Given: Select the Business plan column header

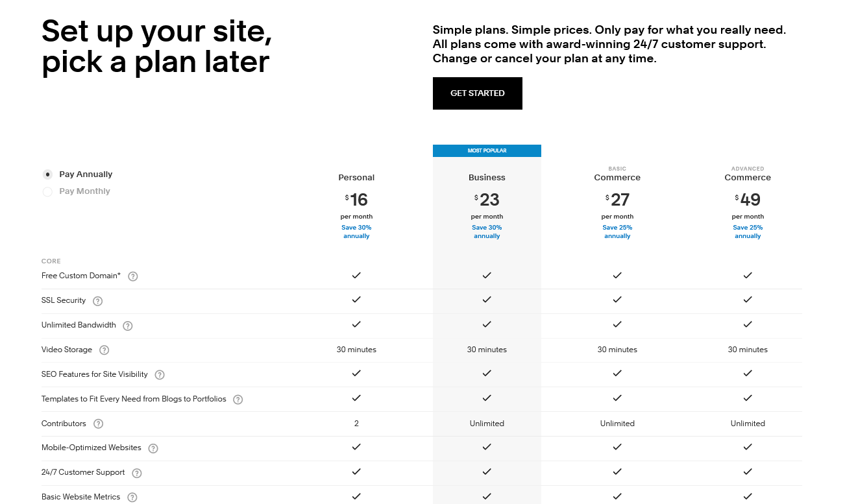Looking at the screenshot, I should pos(487,178).
